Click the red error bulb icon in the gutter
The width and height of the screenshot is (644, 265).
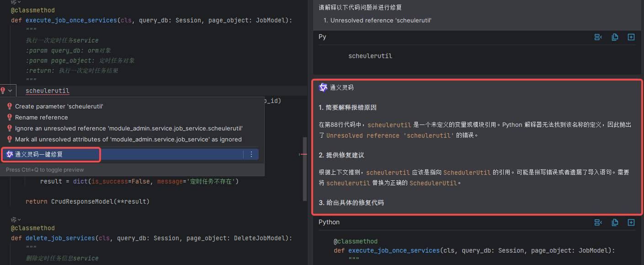[x=3, y=91]
